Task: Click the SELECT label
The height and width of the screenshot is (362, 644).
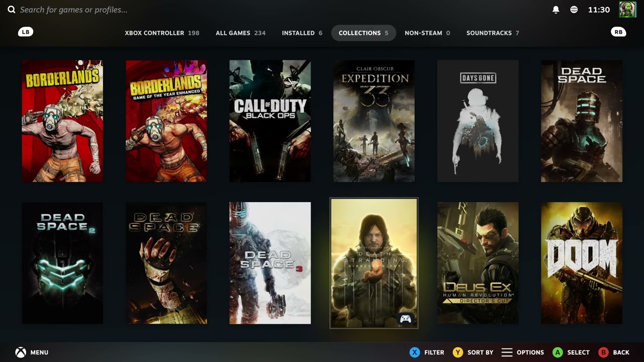Action: pyautogui.click(x=579, y=352)
